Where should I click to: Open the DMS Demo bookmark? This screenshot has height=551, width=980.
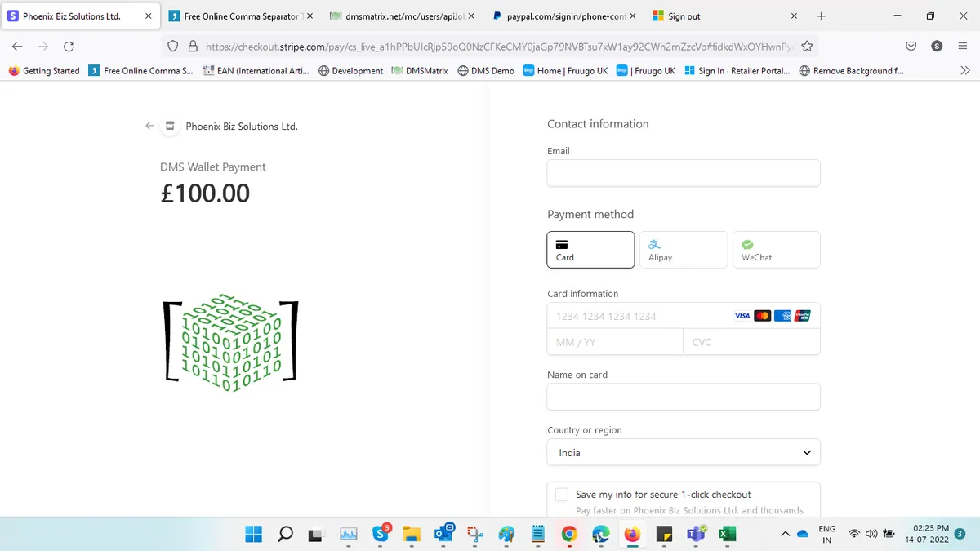(486, 71)
